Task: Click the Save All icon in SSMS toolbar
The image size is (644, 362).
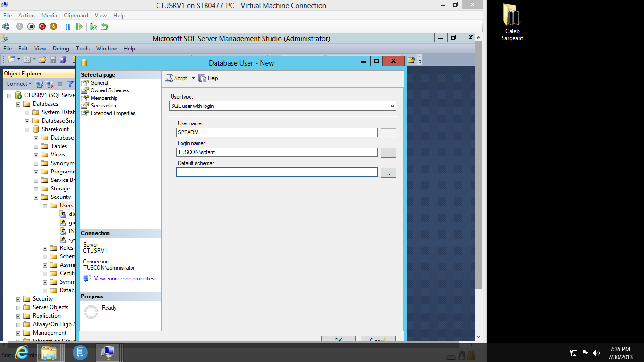Action: pos(63,59)
